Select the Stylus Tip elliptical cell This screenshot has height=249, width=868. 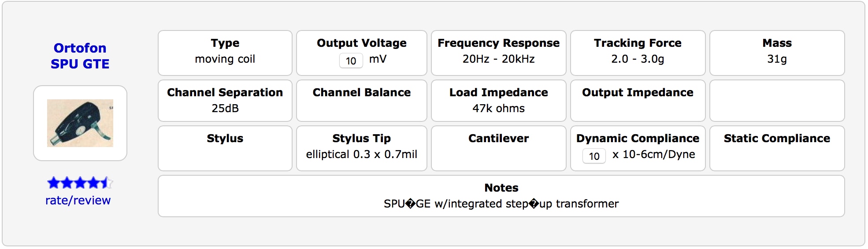[x=361, y=148]
